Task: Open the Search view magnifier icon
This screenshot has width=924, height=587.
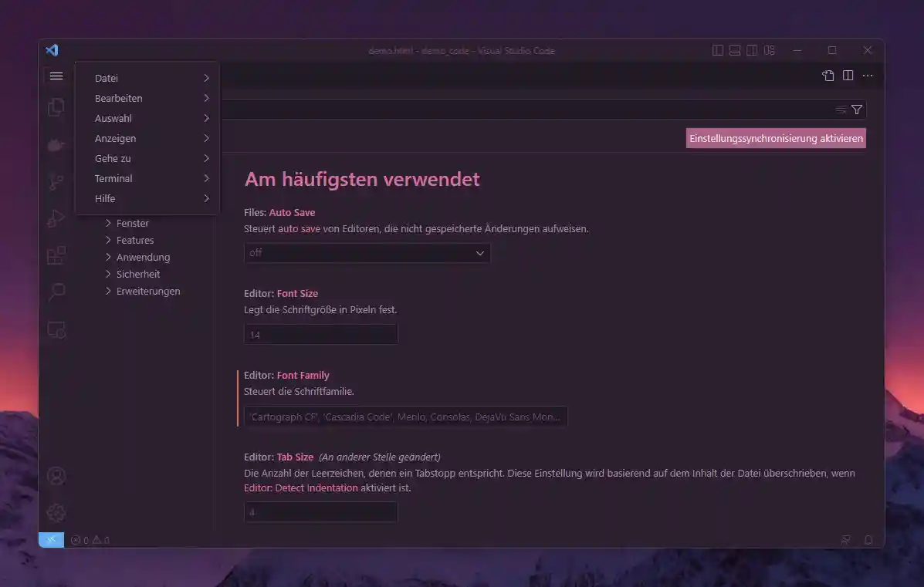Action: click(x=56, y=292)
